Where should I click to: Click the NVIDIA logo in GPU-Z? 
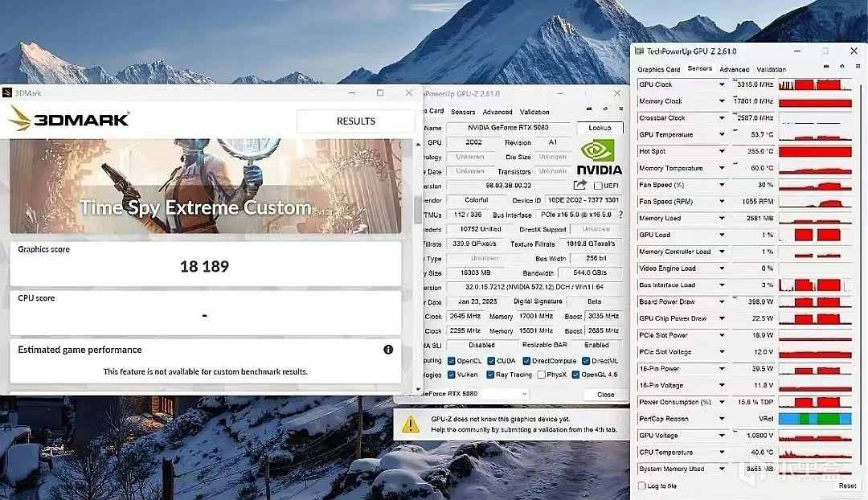[x=599, y=157]
